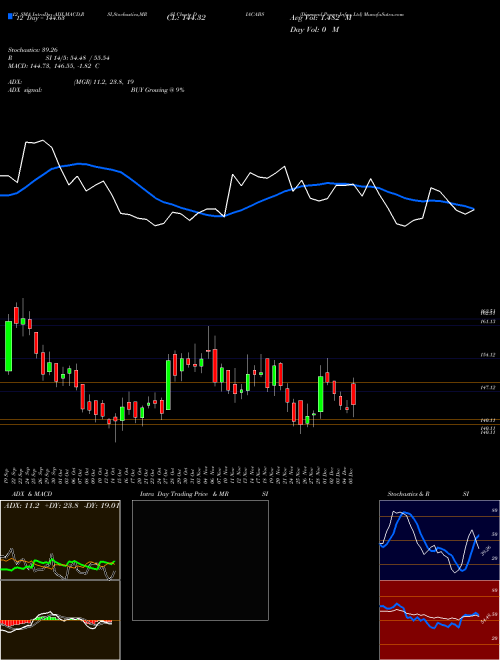This screenshot has height=660, width=500.
Task: Click the 'SI 14/3: 54.48 / 55.54' value
Action: tap(78, 58)
